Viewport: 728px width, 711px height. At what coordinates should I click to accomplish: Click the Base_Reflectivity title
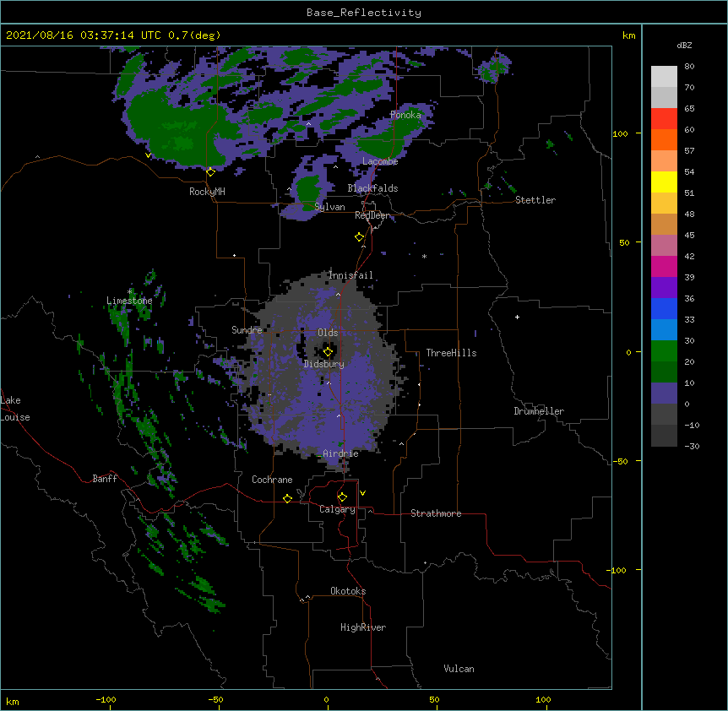pos(364,13)
